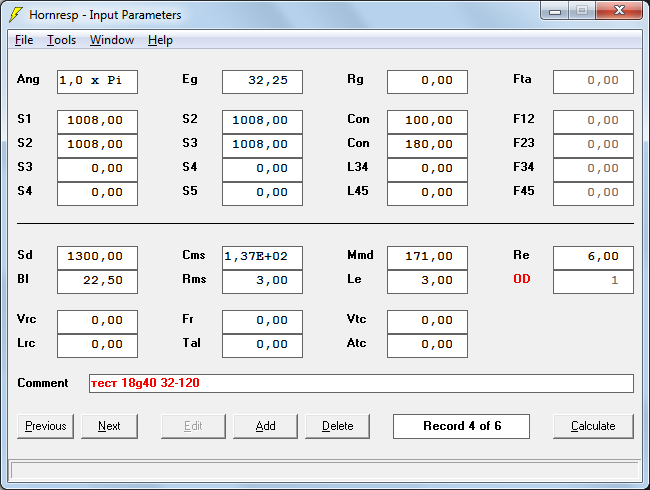650x490 pixels.
Task: Select the L34 input field
Action: [x=427, y=170]
